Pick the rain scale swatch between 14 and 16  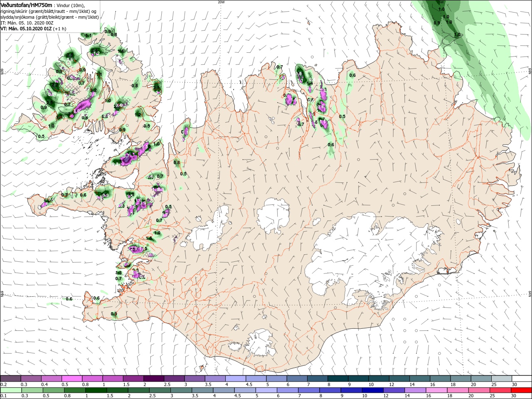[x=415, y=390]
